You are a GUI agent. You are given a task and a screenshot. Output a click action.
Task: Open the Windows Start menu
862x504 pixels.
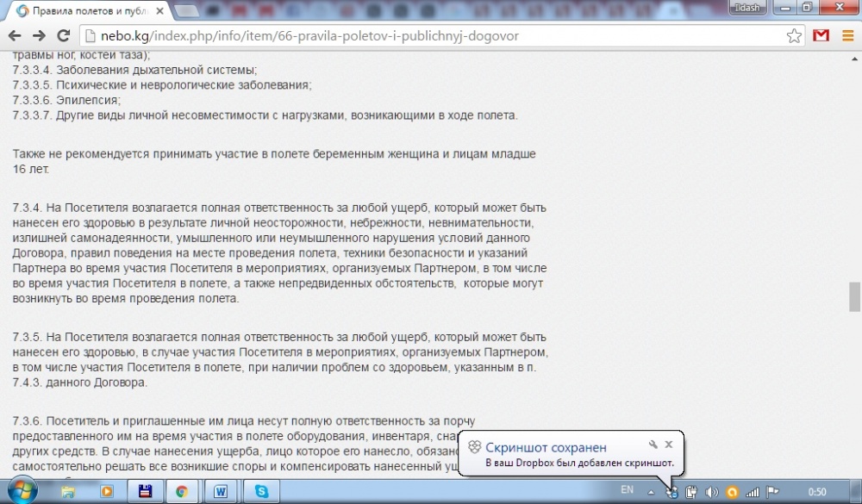[22, 490]
